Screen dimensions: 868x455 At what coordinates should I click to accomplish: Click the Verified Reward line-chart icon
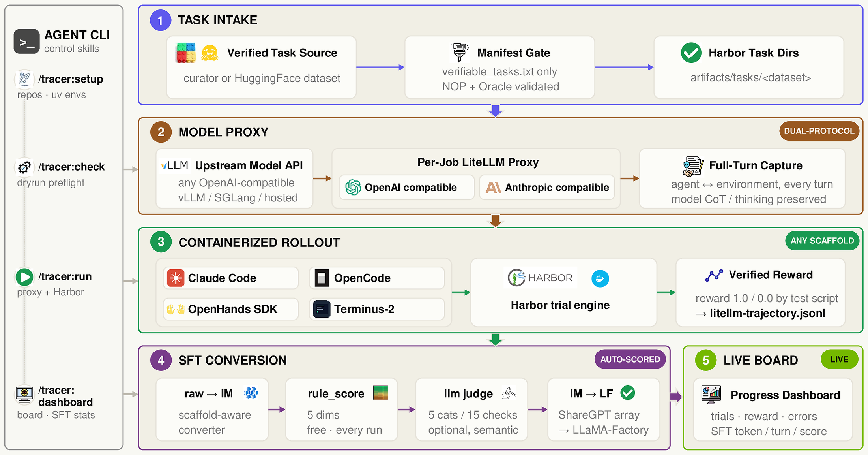[714, 275]
